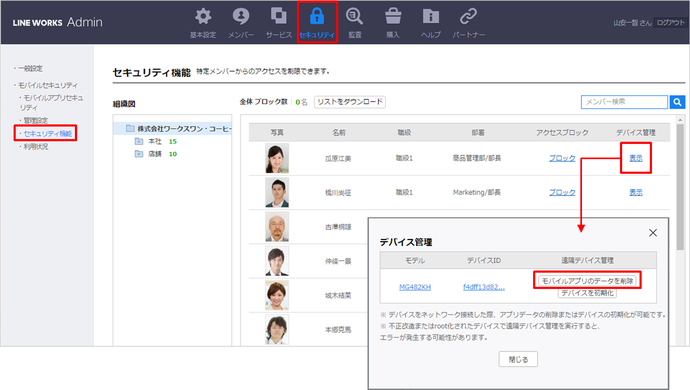Open 一般設定 in the left sidebar
Image resolution: width=690 pixels, height=390 pixels.
coord(30,68)
